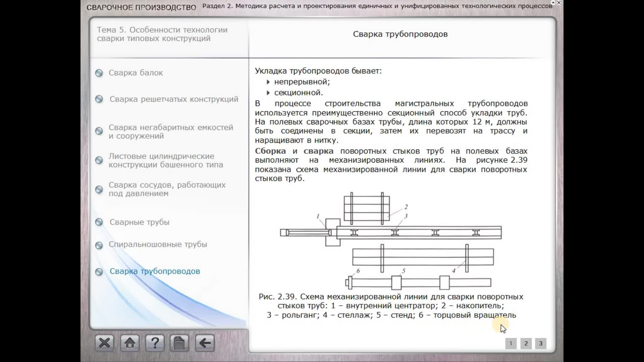Click the Раздел 2 section header text
Viewport: 644px width, 362px height.
(x=377, y=6)
